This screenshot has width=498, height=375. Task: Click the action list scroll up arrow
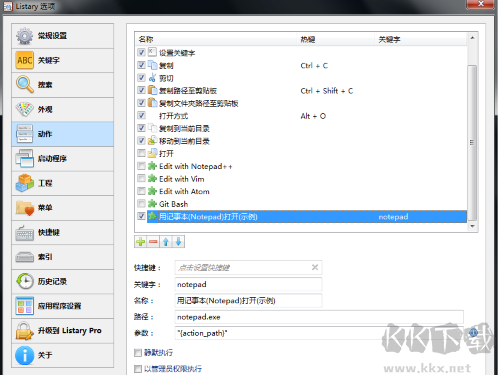472,38
